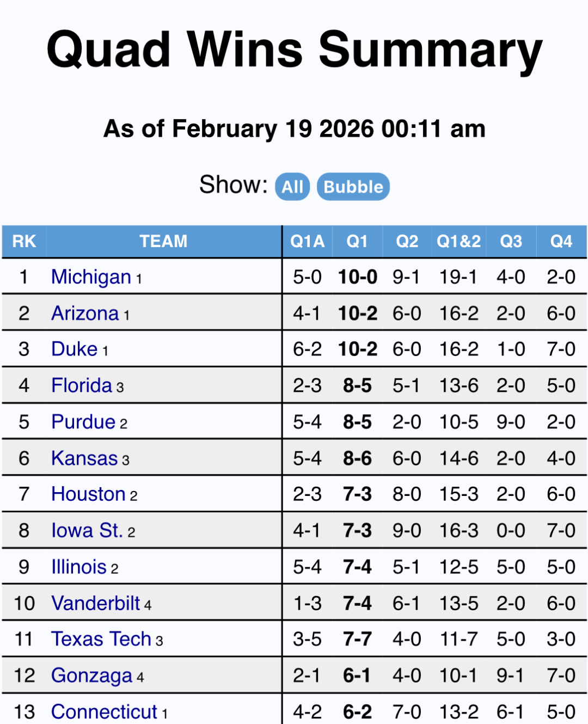Sort by the Q1&2 column header
This screenshot has width=588, height=724.
458,241
